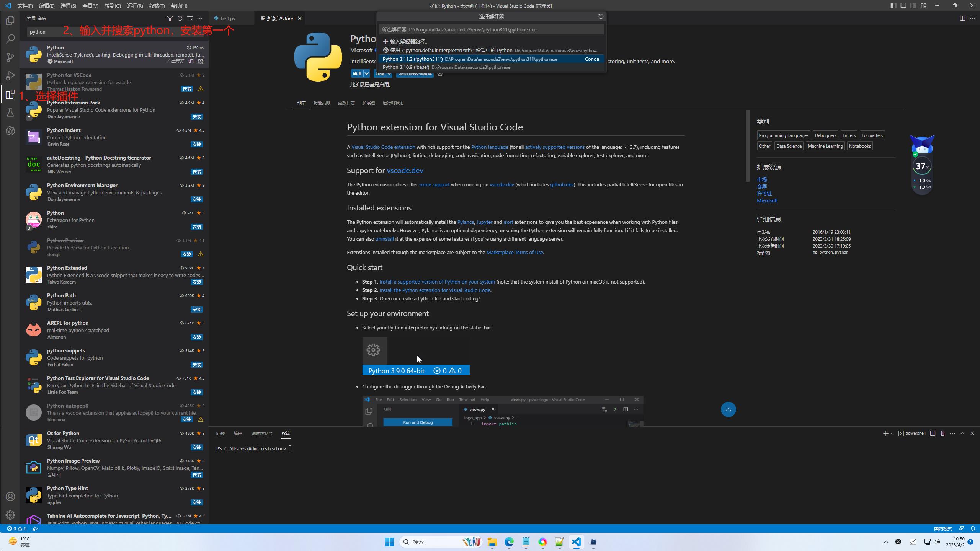Close the Python extension tab
This screenshot has height=551, width=980.
(300, 18)
